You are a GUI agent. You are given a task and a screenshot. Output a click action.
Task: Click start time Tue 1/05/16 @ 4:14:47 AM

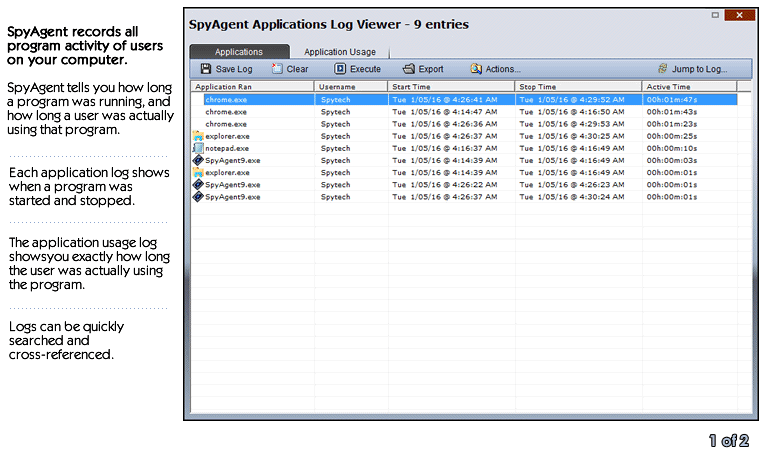point(445,112)
